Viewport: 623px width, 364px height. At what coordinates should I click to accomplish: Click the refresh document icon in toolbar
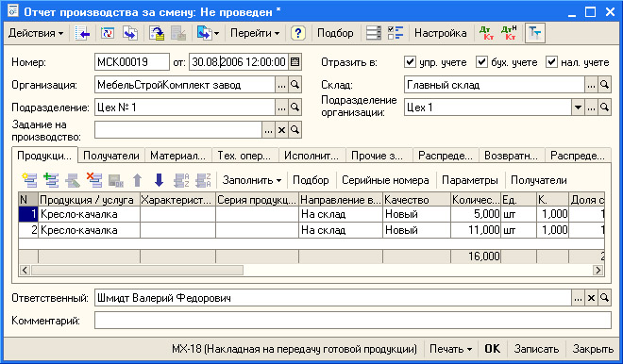(x=108, y=33)
